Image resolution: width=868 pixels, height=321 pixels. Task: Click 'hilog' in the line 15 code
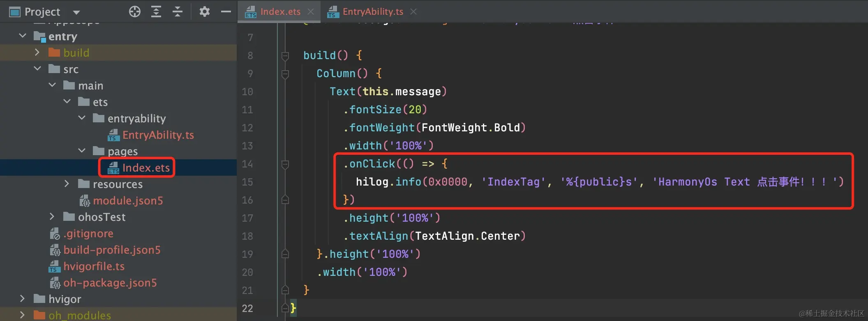tap(372, 182)
